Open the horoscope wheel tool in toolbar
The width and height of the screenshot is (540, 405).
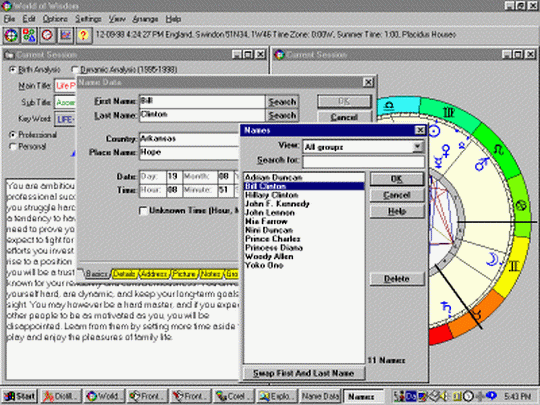[11, 35]
